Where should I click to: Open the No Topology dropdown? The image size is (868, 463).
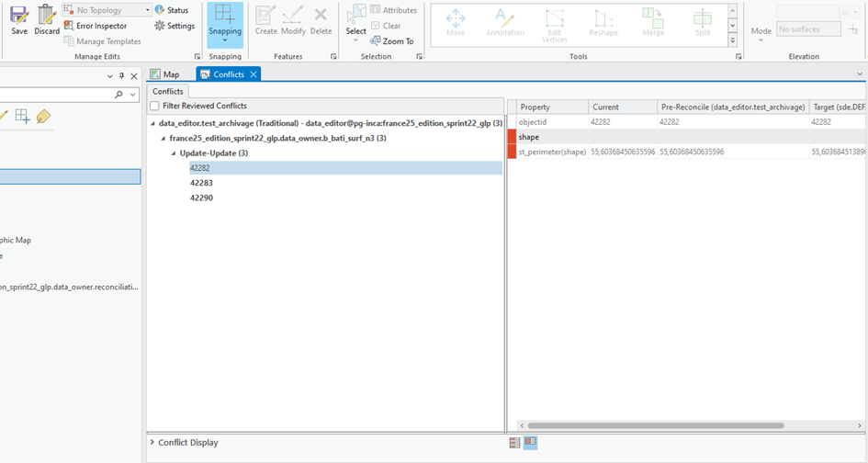point(147,10)
